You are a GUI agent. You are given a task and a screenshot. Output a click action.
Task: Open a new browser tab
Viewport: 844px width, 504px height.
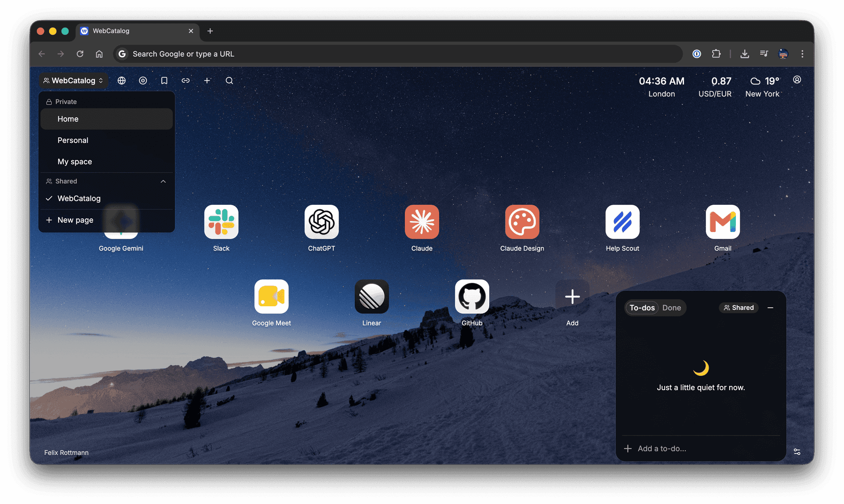point(210,31)
